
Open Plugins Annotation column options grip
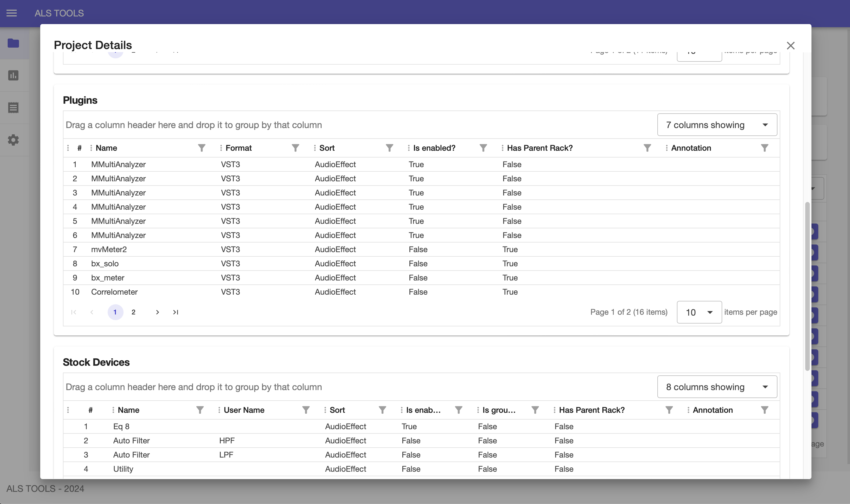pyautogui.click(x=667, y=148)
